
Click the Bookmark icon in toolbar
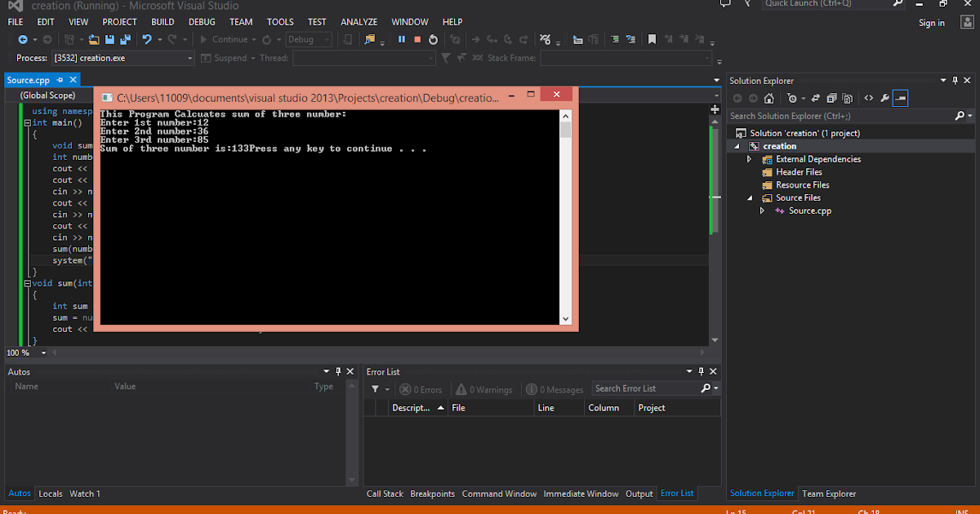(x=652, y=39)
